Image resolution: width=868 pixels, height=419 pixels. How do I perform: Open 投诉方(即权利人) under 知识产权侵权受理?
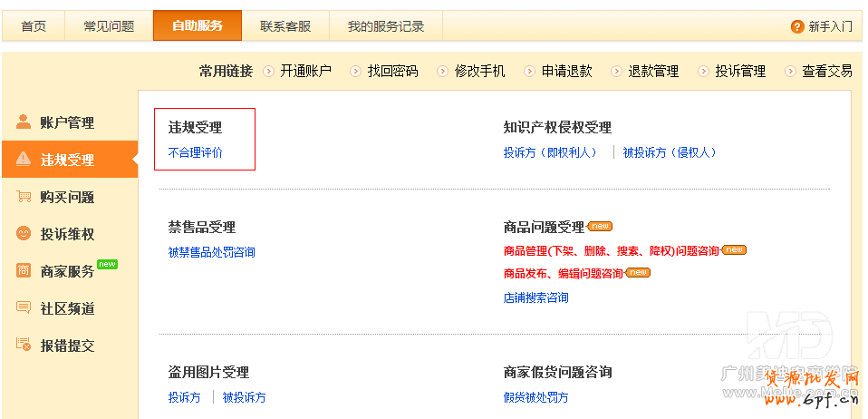pos(551,152)
